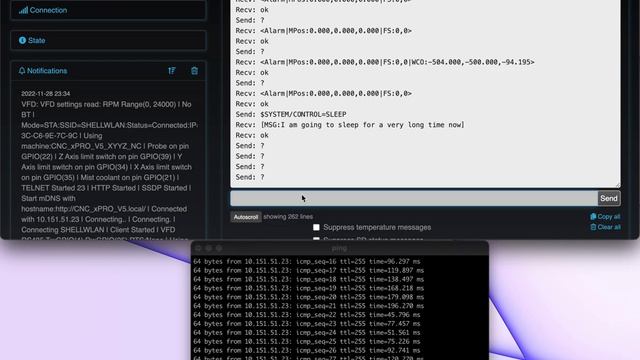Image resolution: width=640 pixels, height=360 pixels.
Task: Click the ping terminal window title bar
Action: pyautogui.click(x=340, y=248)
